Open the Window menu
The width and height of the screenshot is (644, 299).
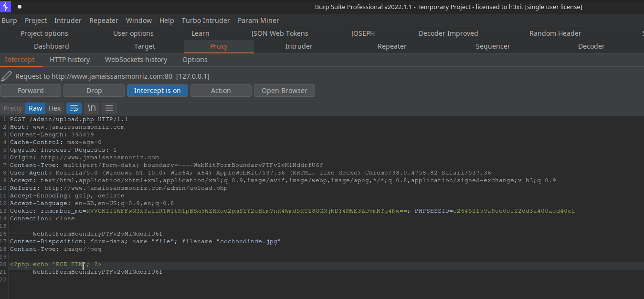(139, 21)
